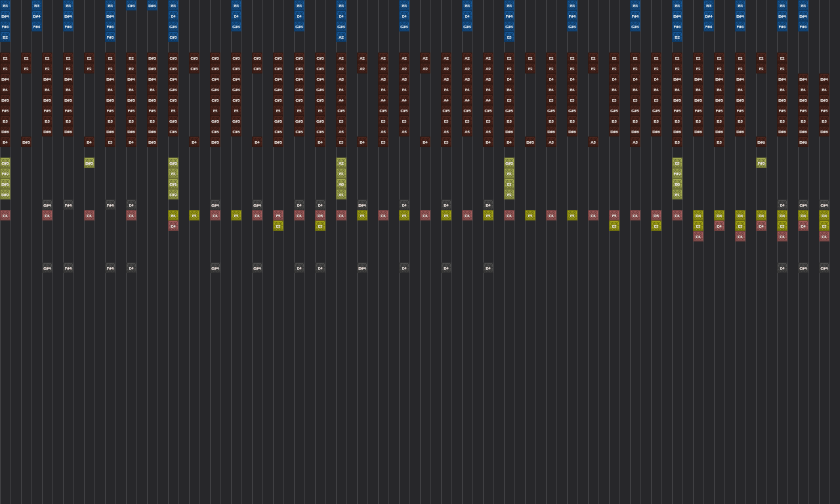Viewport: 840px width, 504px height.
Task: Select the blue F#3 note below the F#4 note
Action: [x=110, y=37]
